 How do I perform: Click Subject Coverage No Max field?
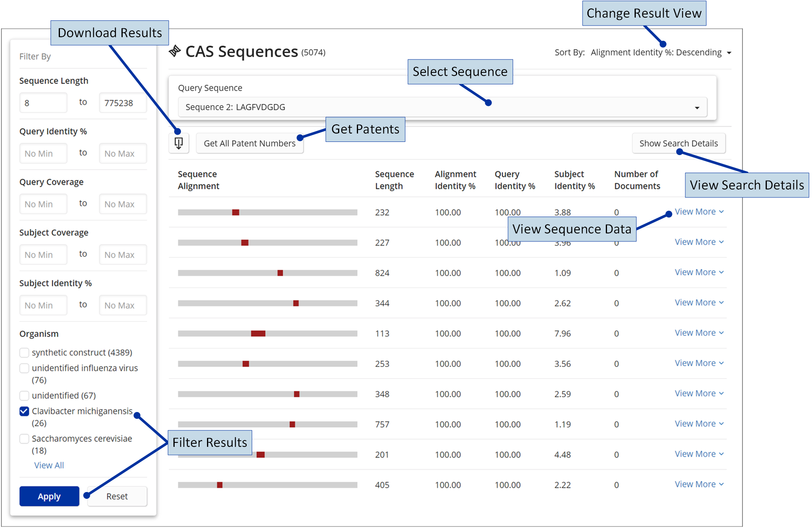pyautogui.click(x=123, y=255)
